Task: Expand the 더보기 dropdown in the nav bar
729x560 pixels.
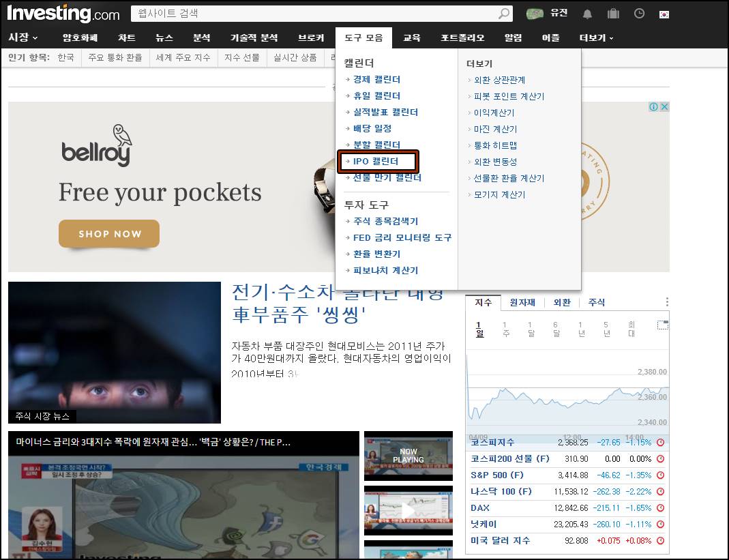Action: (596, 38)
